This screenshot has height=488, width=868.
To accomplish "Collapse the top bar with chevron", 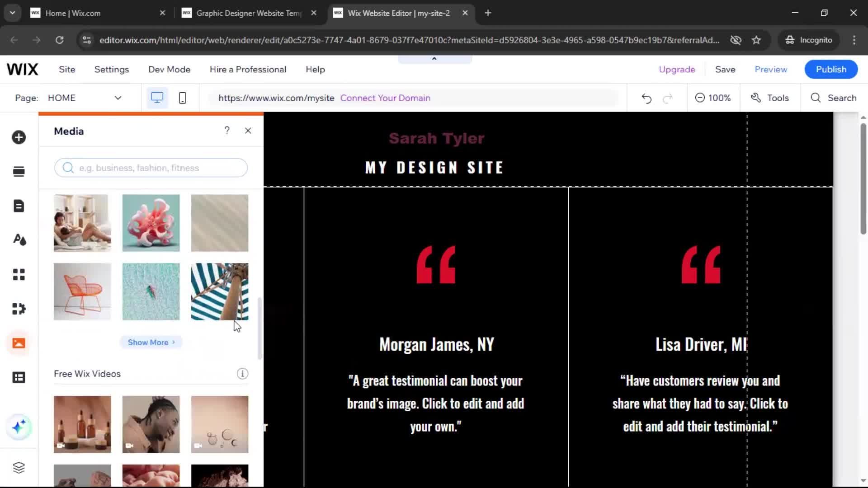I will [x=434, y=59].
